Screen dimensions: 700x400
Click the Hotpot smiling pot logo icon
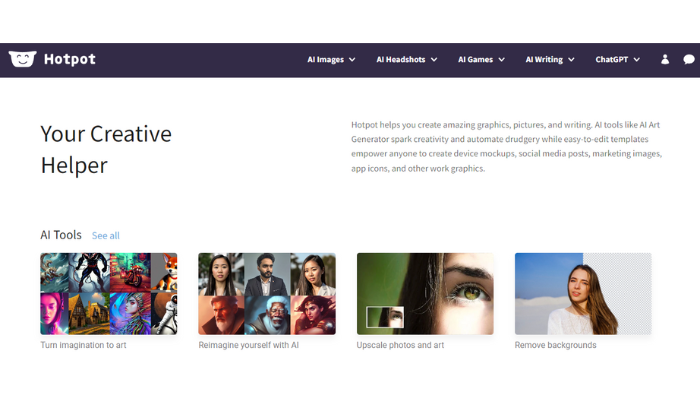coord(22,59)
